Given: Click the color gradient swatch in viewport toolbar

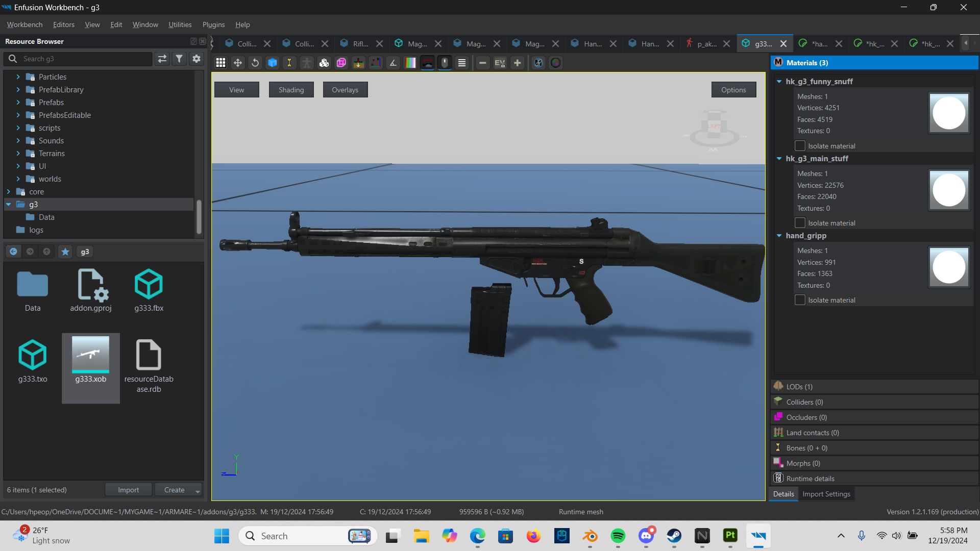Looking at the screenshot, I should pyautogui.click(x=410, y=63).
